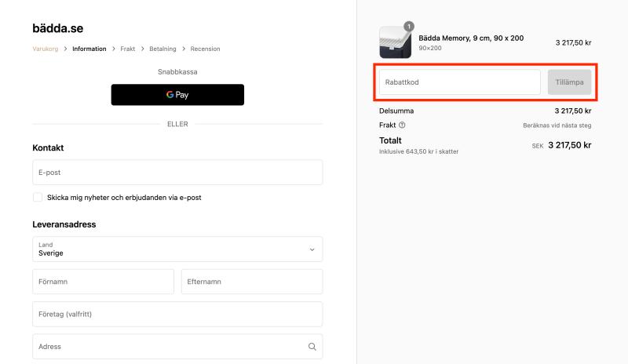Viewport: 628px width, 364px height.
Task: Click 'Beräknas vid nästa steg' text
Action: 557,126
